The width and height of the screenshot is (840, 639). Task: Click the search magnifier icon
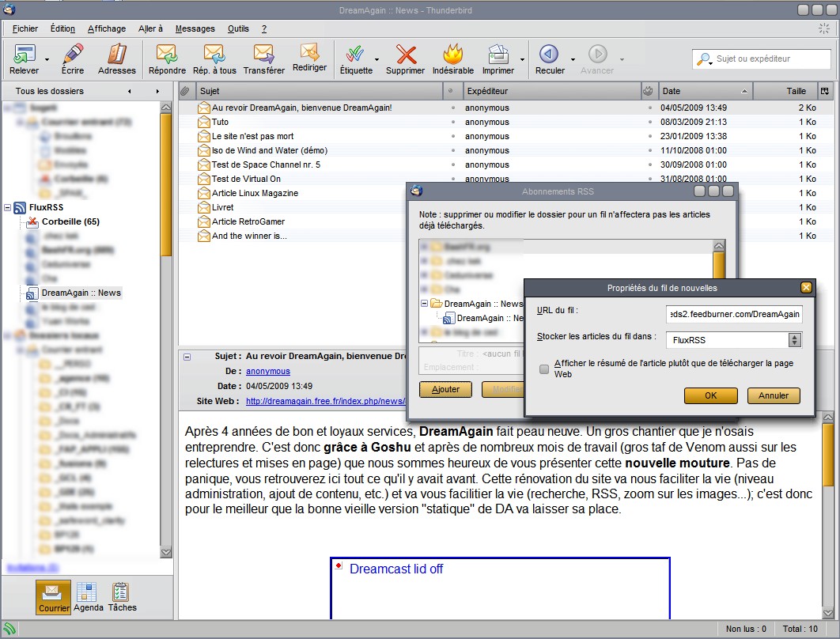pos(704,59)
